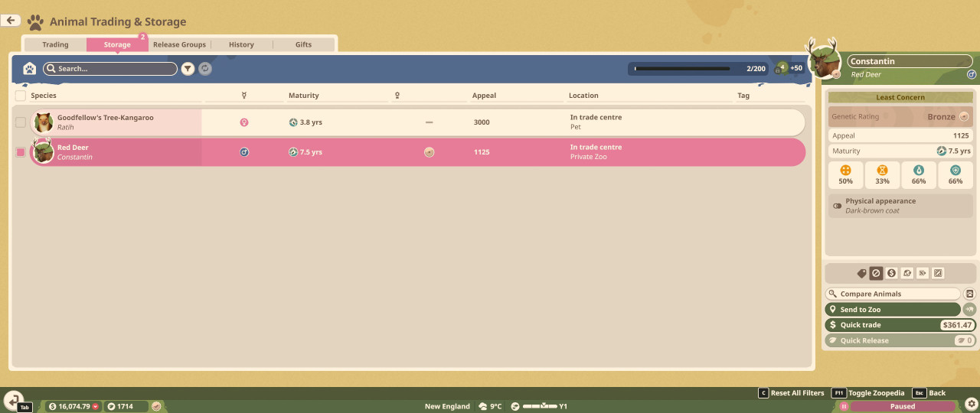980x413 pixels.
Task: Sort by gender symbol column header
Action: point(243,96)
